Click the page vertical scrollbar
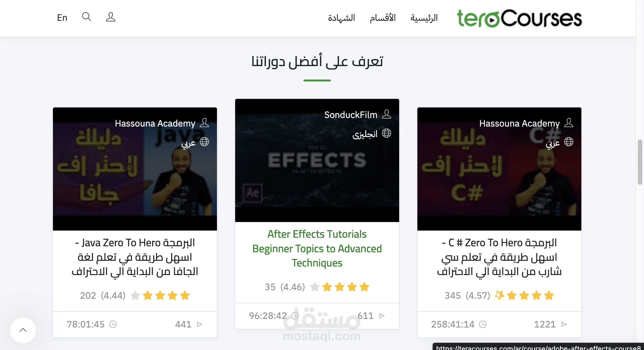This screenshot has width=644, height=350. click(x=640, y=162)
